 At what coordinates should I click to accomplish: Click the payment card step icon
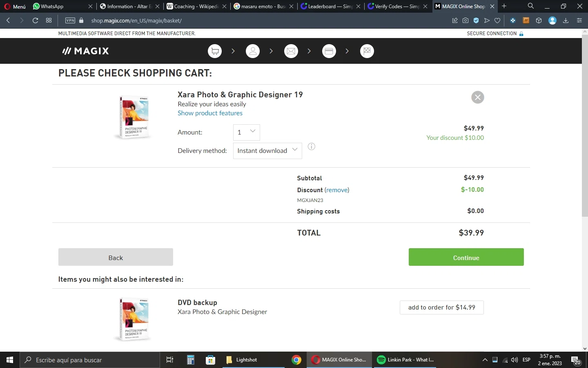click(x=329, y=51)
